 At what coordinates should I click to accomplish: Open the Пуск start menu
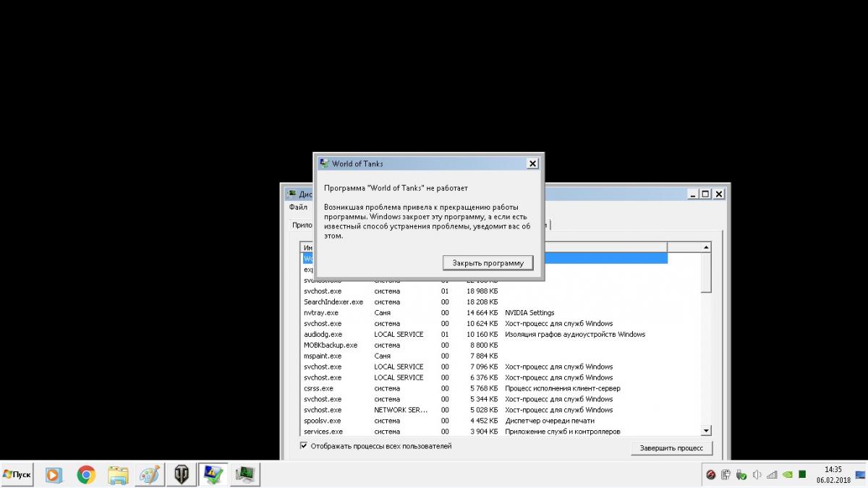coord(17,474)
